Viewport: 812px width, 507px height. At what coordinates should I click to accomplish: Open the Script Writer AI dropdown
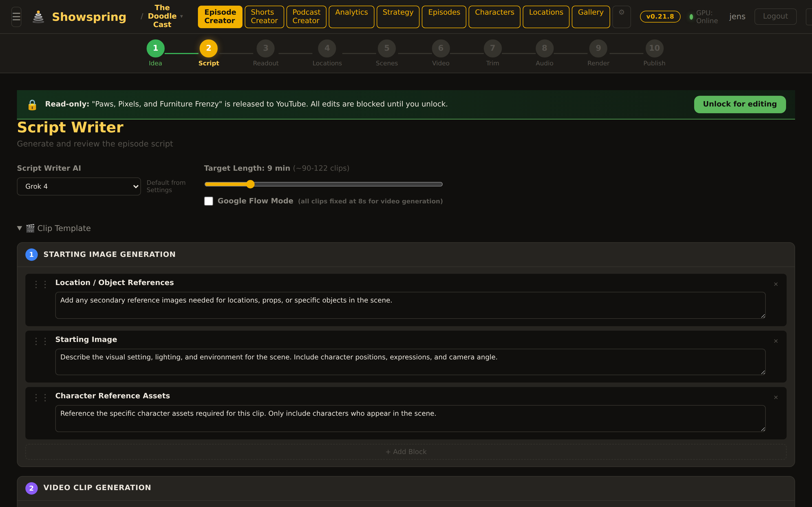pos(79,186)
